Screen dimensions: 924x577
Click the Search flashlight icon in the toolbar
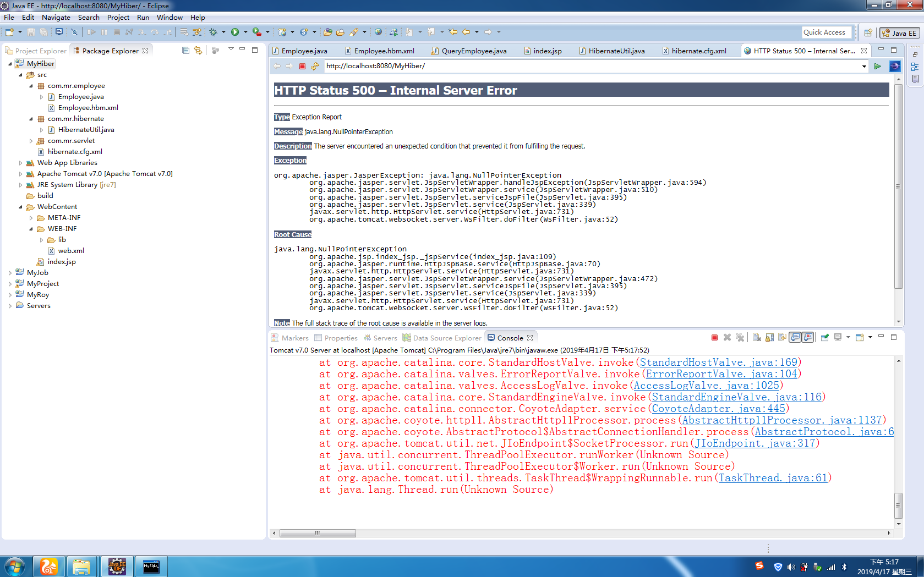click(x=354, y=32)
